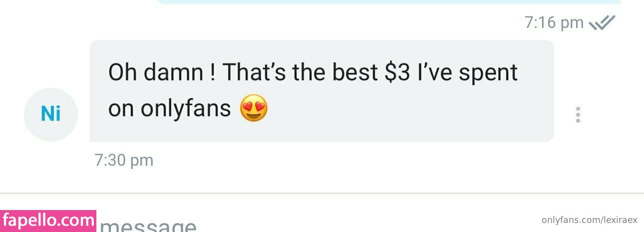Image resolution: width=644 pixels, height=232 pixels.
Task: Click the 7:30 pm timestamp
Action: tap(124, 160)
